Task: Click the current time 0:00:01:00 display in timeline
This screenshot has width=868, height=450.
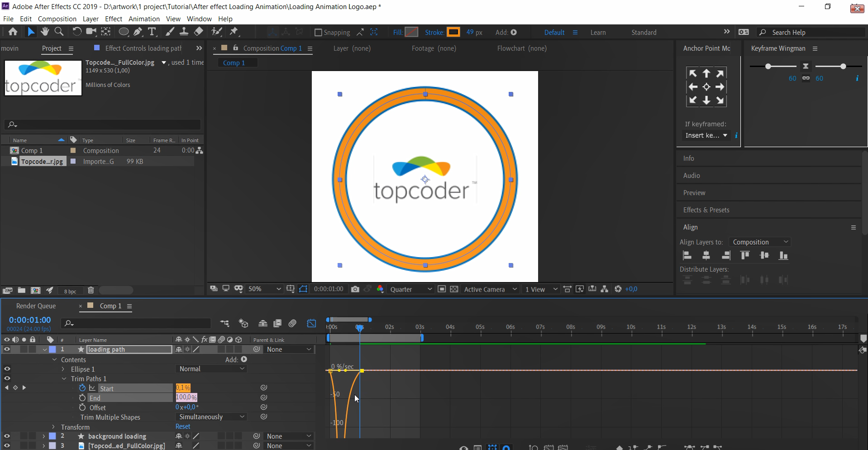Action: (x=30, y=320)
